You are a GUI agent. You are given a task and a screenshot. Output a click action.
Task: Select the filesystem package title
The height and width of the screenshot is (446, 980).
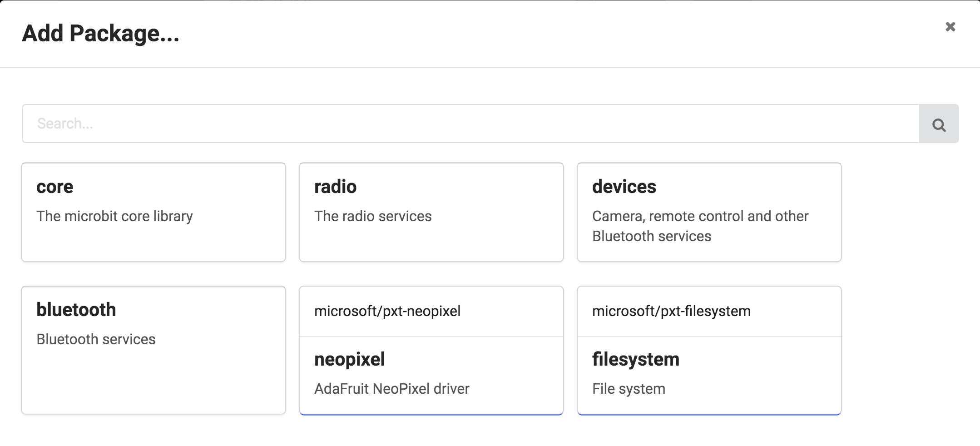[x=635, y=359]
